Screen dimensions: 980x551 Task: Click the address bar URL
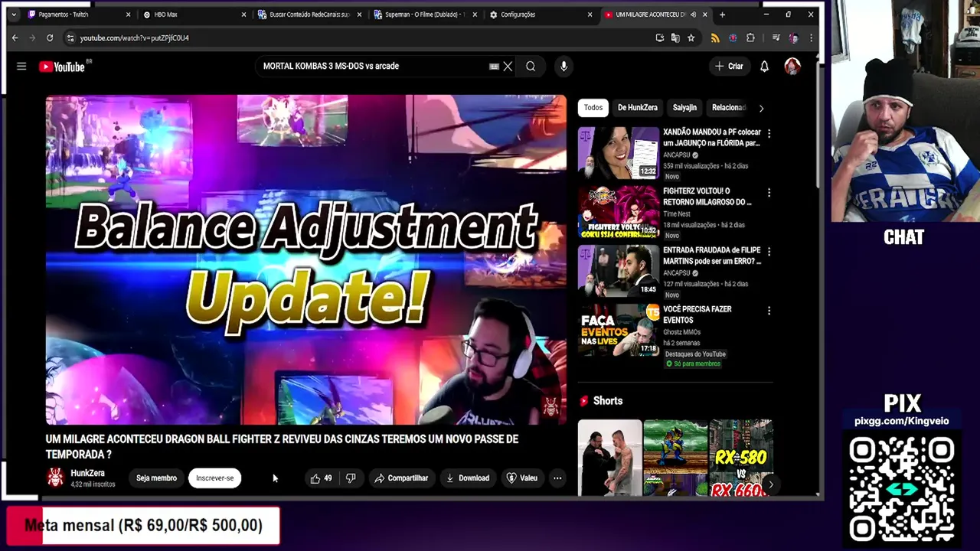coord(134,37)
